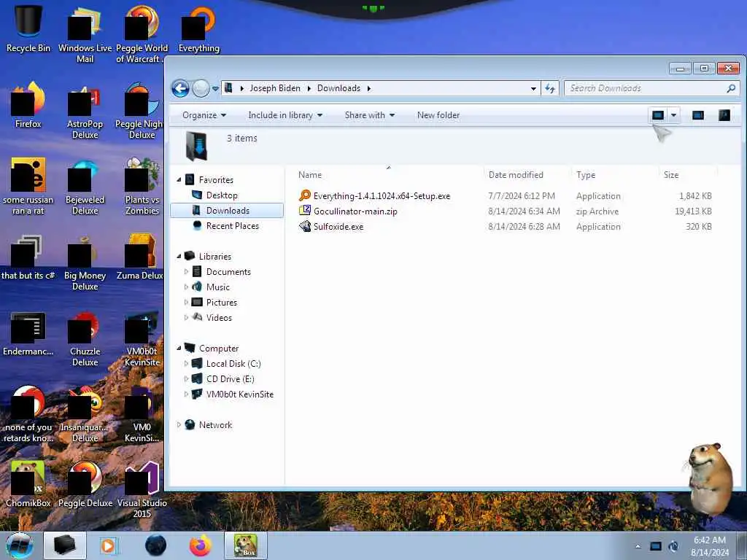
Task: Click ChomikBox hamster taskbar button
Action: 245,545
